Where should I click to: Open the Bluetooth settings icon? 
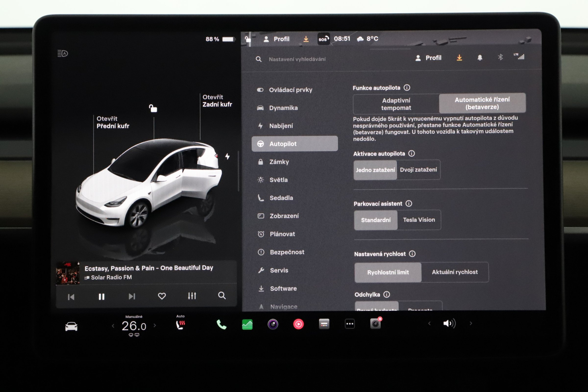click(x=500, y=57)
